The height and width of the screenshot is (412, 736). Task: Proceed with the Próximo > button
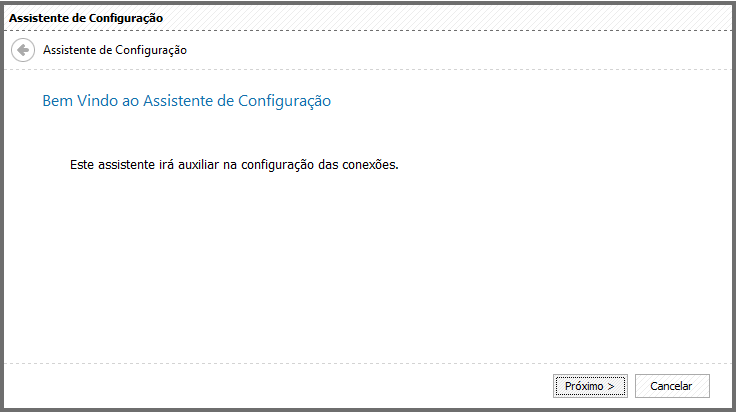[x=590, y=386]
